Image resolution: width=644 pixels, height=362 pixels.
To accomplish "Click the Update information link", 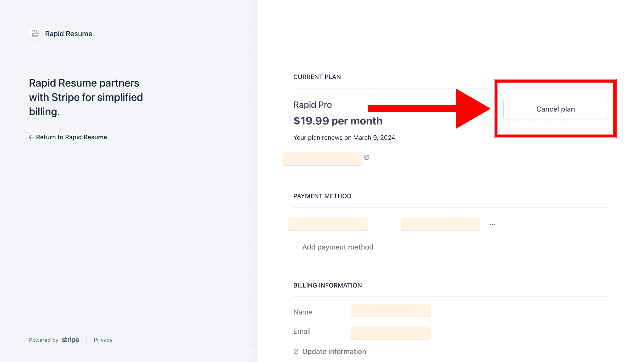I will (x=334, y=351).
